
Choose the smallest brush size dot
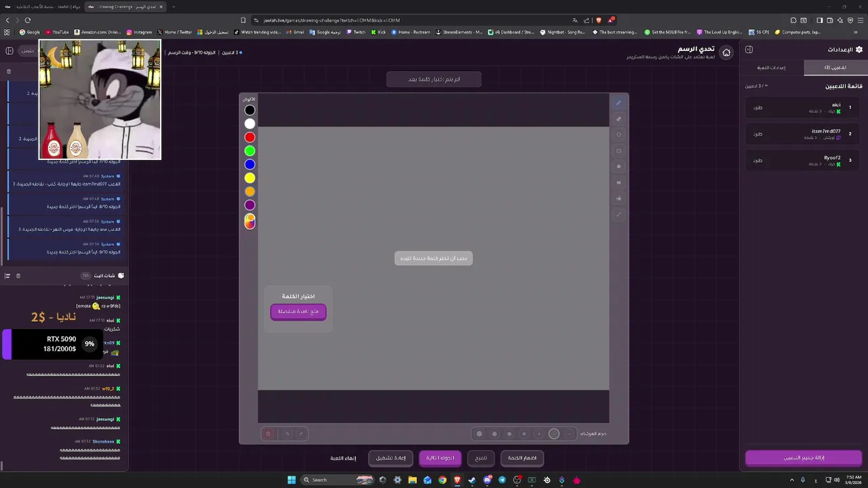[x=569, y=434]
